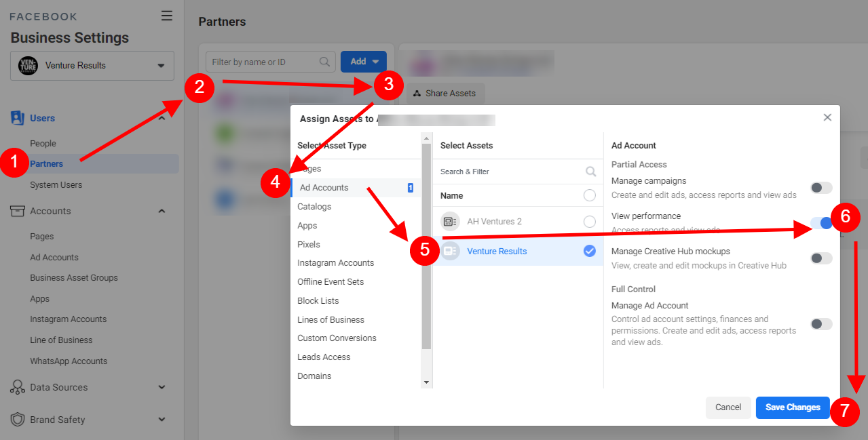868x440 pixels.
Task: Choose Instagram Accounts in asset type list
Action: click(x=335, y=263)
